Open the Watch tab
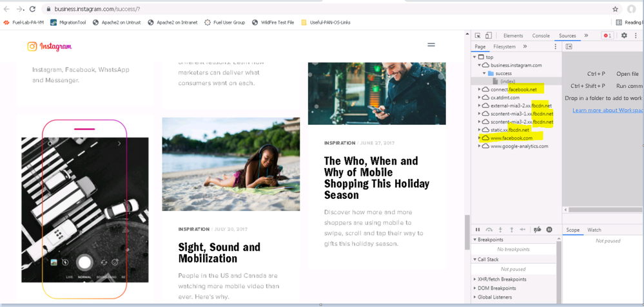Viewport: 644px width, 307px height. pyautogui.click(x=594, y=230)
